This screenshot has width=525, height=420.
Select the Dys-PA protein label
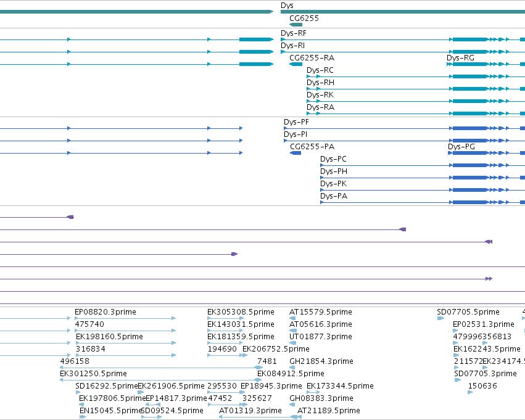pos(334,197)
